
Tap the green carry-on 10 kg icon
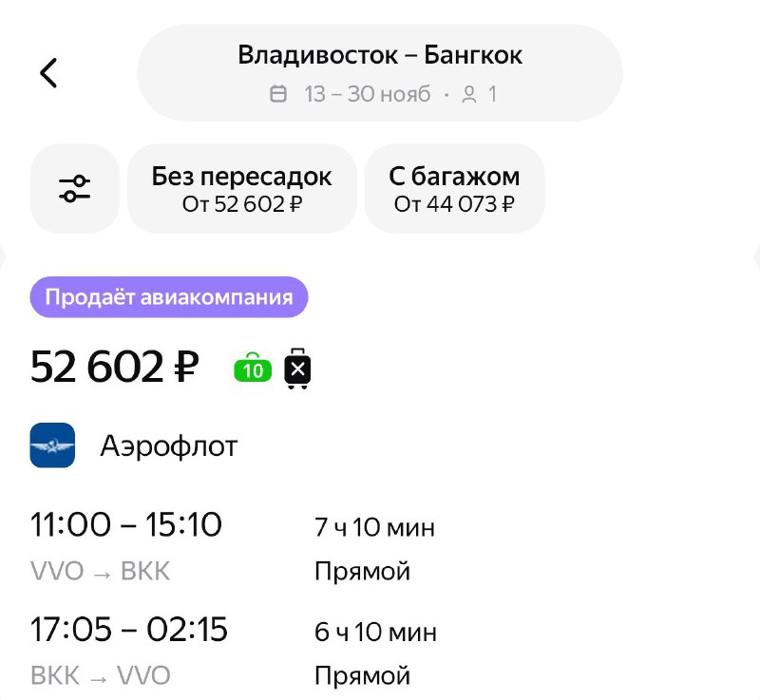point(253,368)
